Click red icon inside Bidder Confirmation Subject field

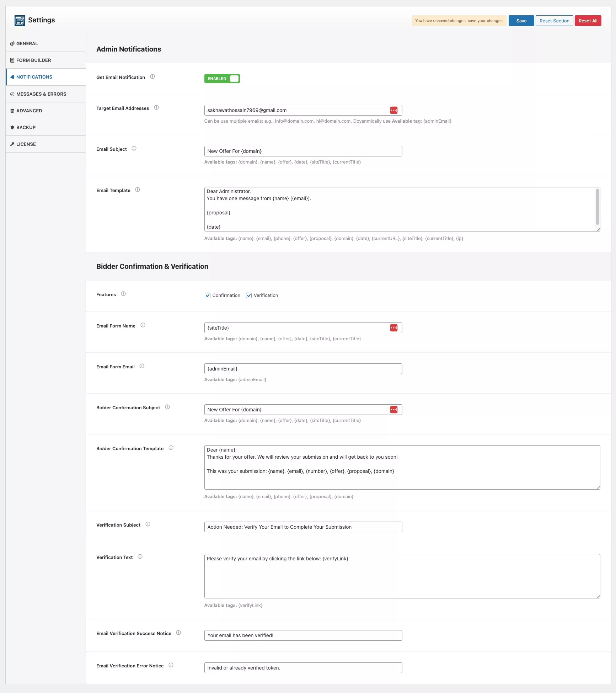click(393, 410)
